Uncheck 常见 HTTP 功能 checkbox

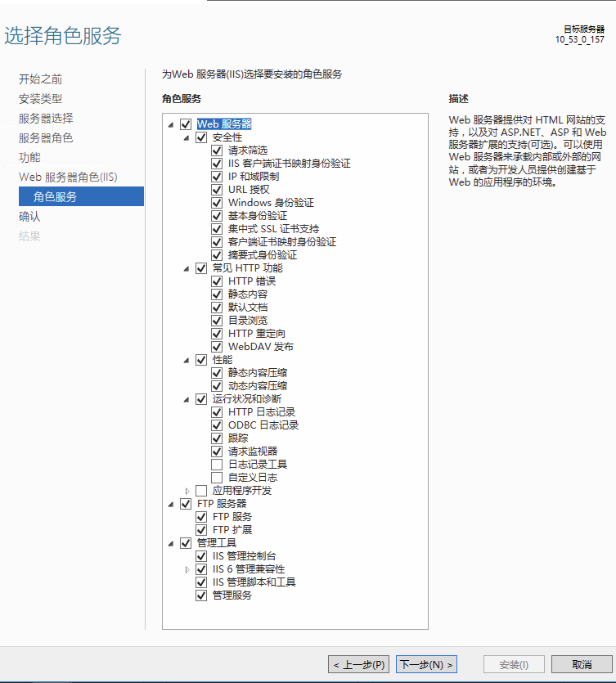(201, 268)
